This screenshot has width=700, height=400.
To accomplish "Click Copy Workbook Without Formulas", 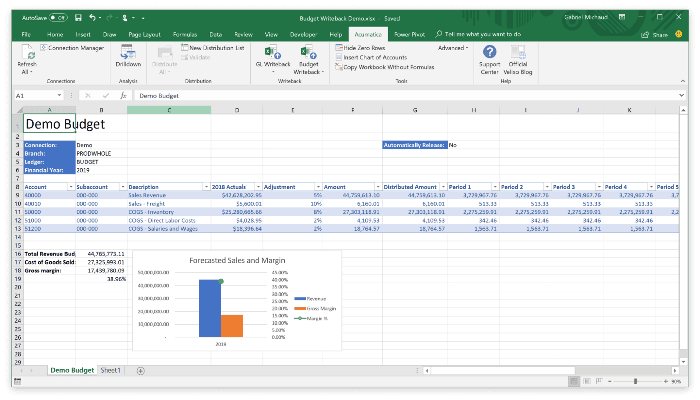I will 385,67.
